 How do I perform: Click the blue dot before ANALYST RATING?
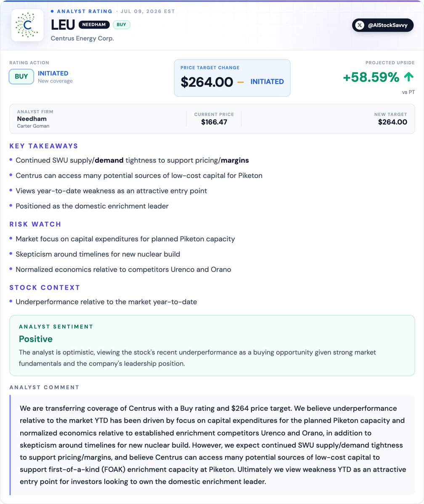[x=52, y=11]
